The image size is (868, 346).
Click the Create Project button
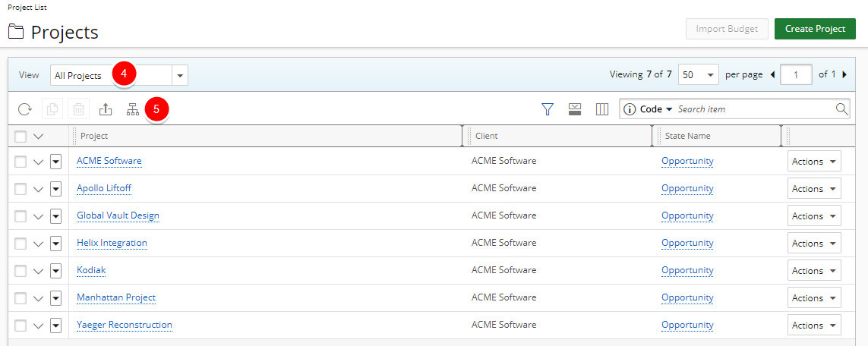815,29
